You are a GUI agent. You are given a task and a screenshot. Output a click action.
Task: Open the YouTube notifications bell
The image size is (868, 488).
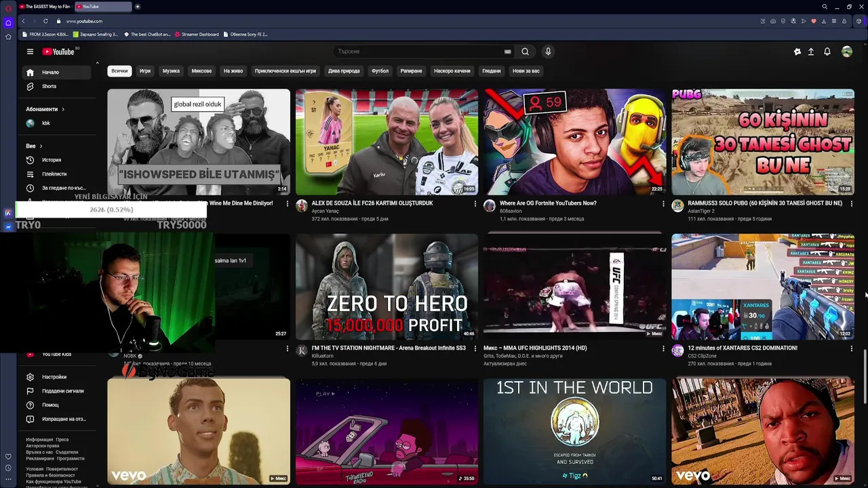click(x=827, y=52)
